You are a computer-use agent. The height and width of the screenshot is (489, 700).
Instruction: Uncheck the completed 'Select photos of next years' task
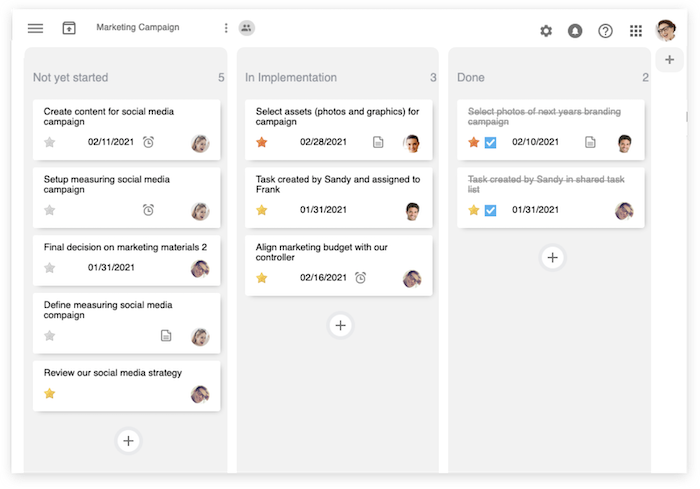pyautogui.click(x=491, y=143)
